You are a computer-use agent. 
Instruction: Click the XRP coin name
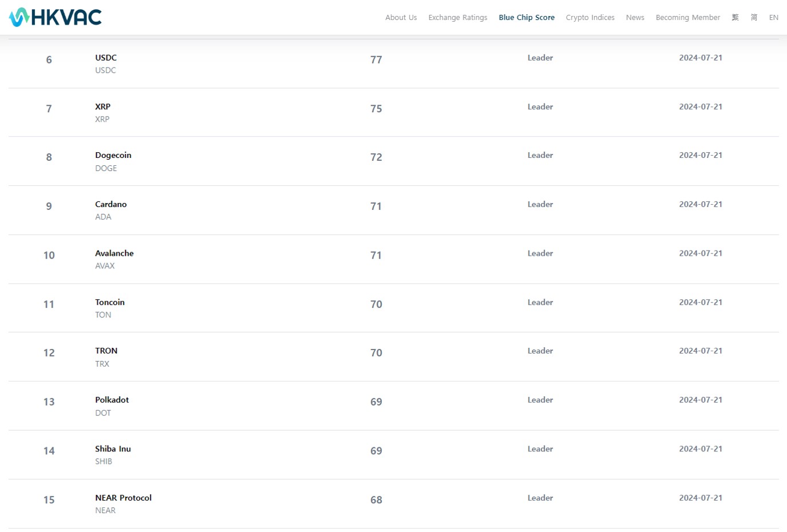[x=103, y=107]
